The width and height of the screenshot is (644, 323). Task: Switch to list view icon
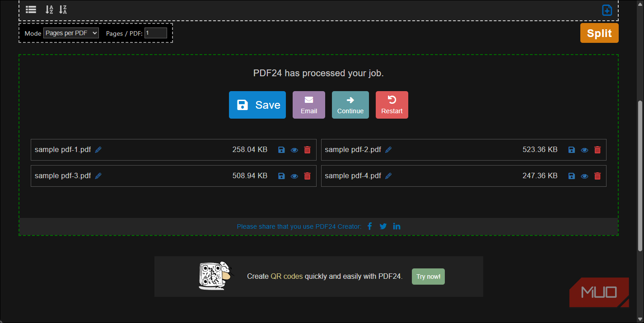[x=31, y=9]
